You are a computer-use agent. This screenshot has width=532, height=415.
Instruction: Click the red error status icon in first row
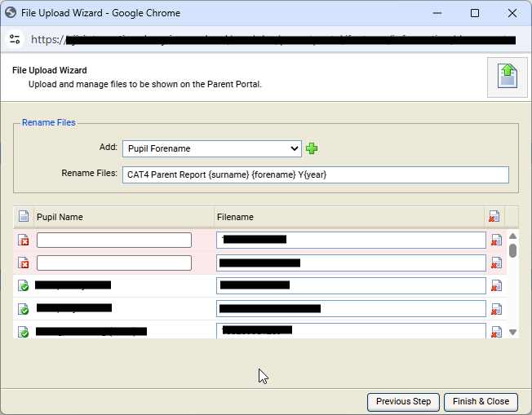coord(24,241)
